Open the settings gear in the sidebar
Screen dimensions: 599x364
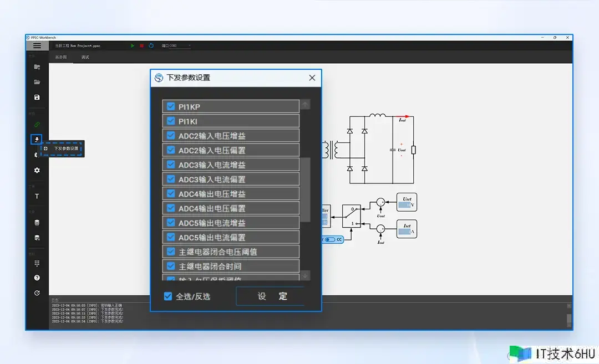pyautogui.click(x=36, y=170)
